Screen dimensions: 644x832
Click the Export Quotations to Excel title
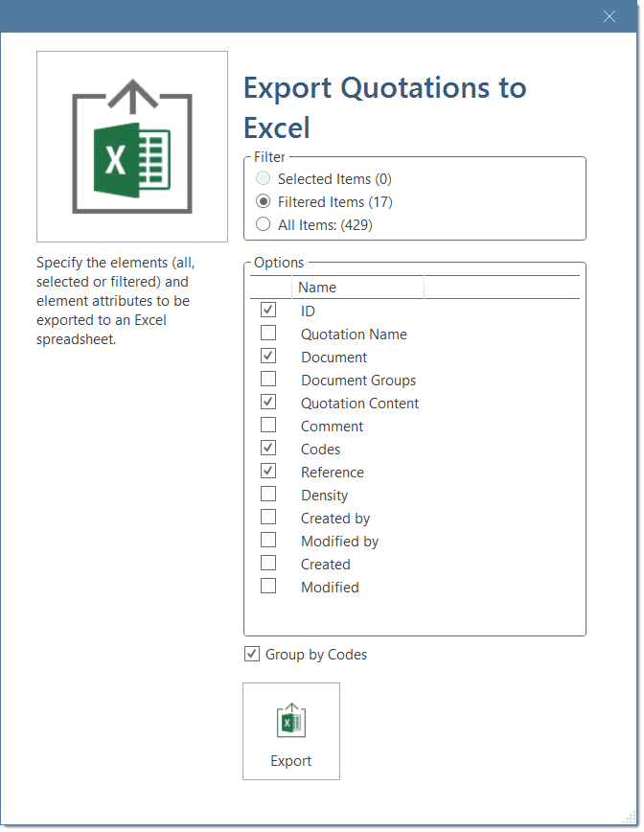tap(384, 107)
